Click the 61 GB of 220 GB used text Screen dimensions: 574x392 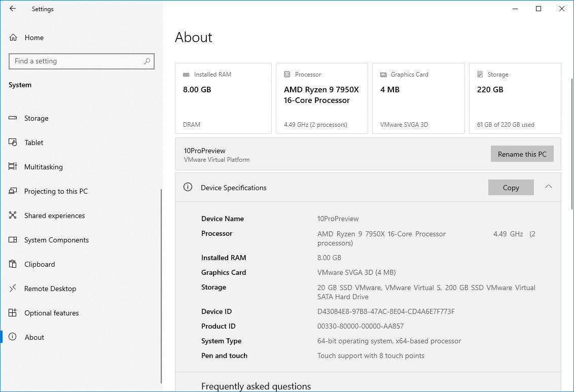[506, 124]
